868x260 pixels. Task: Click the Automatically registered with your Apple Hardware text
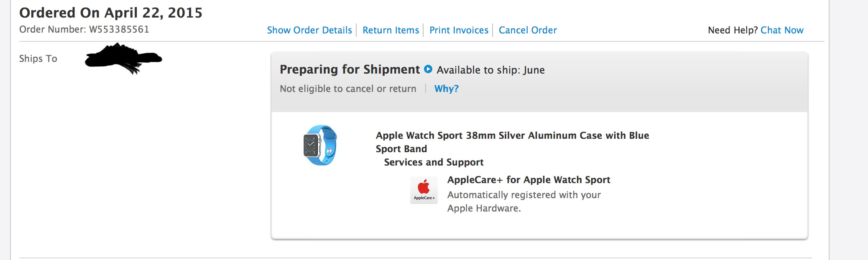[x=523, y=201]
